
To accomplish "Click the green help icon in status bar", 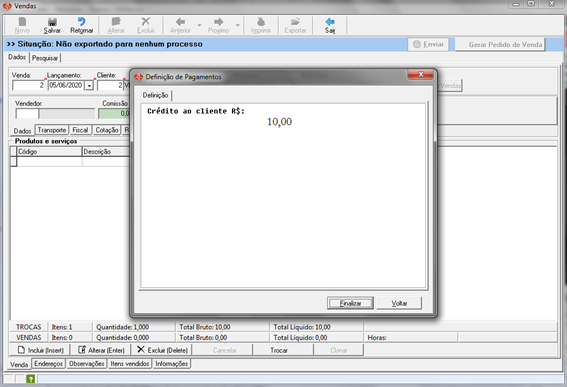I will (31, 379).
